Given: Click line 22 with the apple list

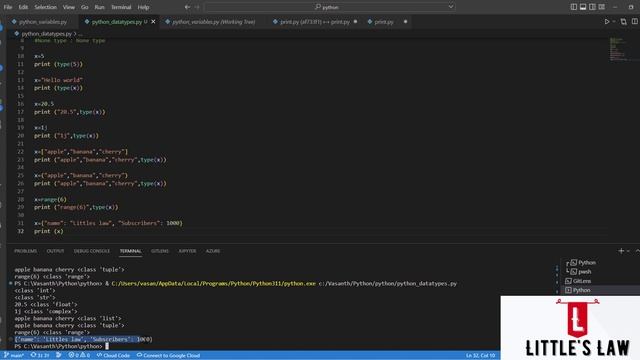Looking at the screenshot, I should pos(81,151).
